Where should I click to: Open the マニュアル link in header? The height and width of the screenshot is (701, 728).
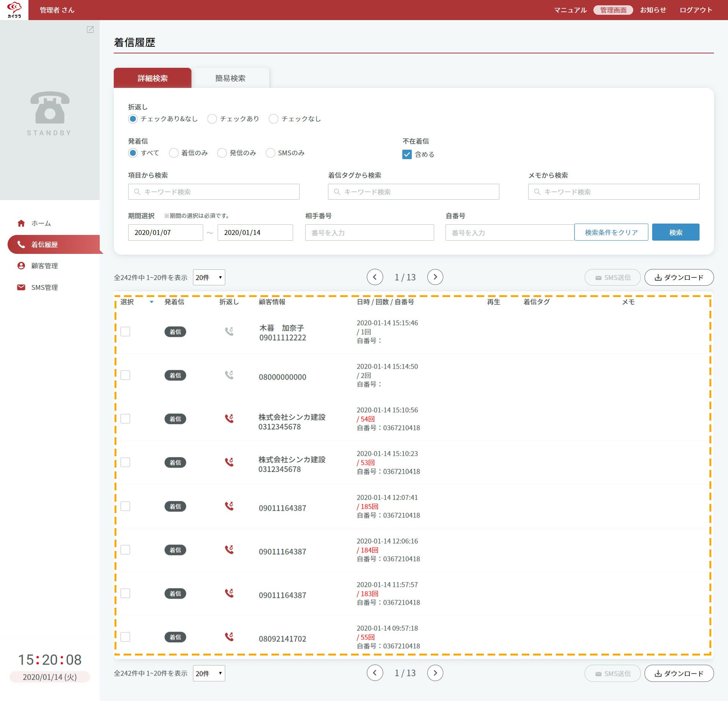(570, 10)
